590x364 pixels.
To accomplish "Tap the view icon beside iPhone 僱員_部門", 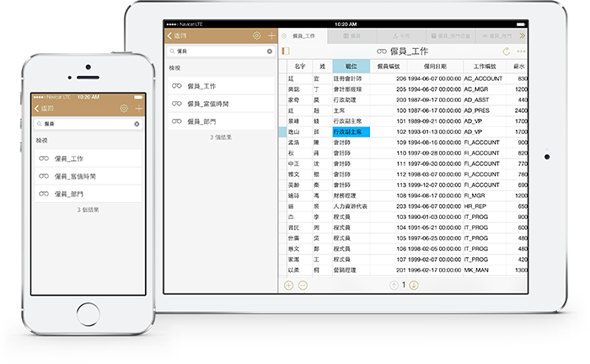I will click(44, 194).
